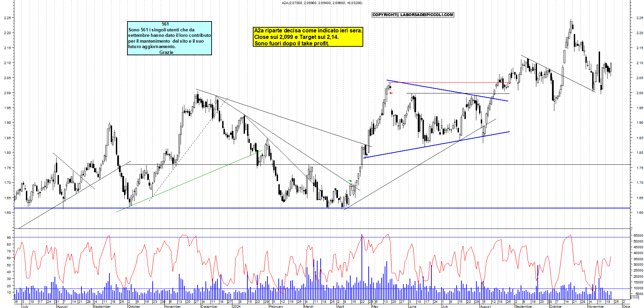
Task: Click 1.65 on the right price axis
Action: [x=639, y=198]
